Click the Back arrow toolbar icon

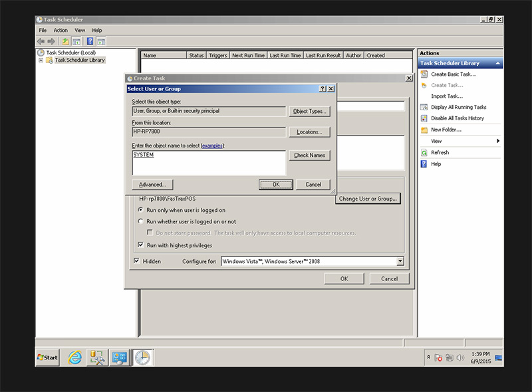pos(41,41)
